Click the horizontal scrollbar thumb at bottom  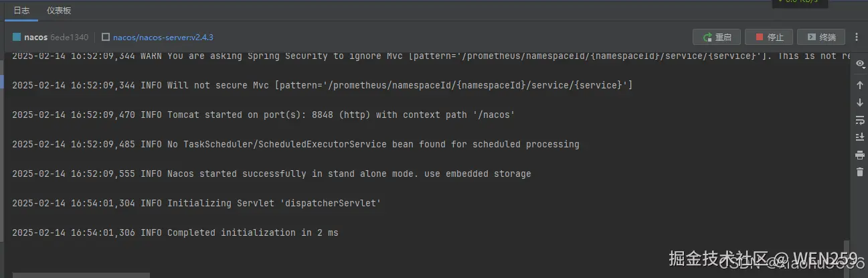coord(80,275)
